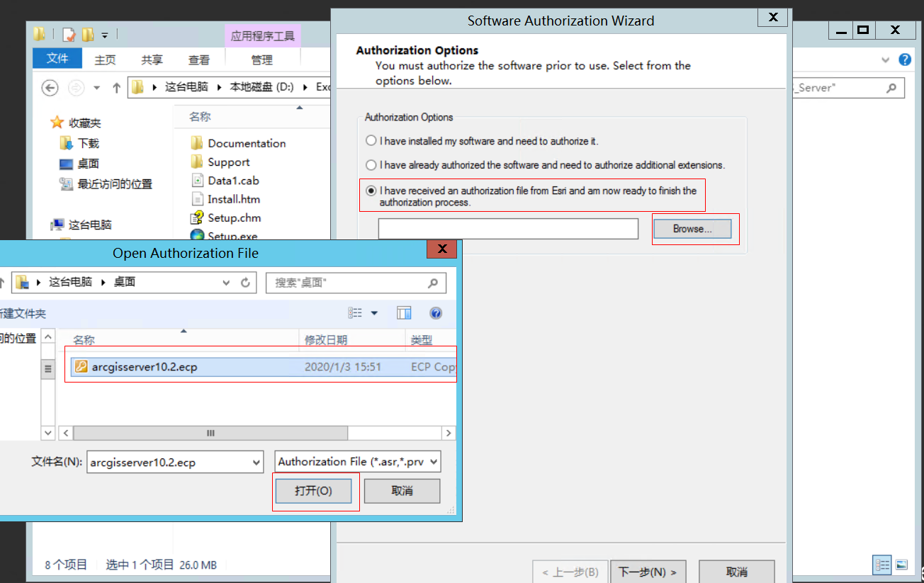Click 收藏夹 favorites in the Explorer sidebar

84,123
